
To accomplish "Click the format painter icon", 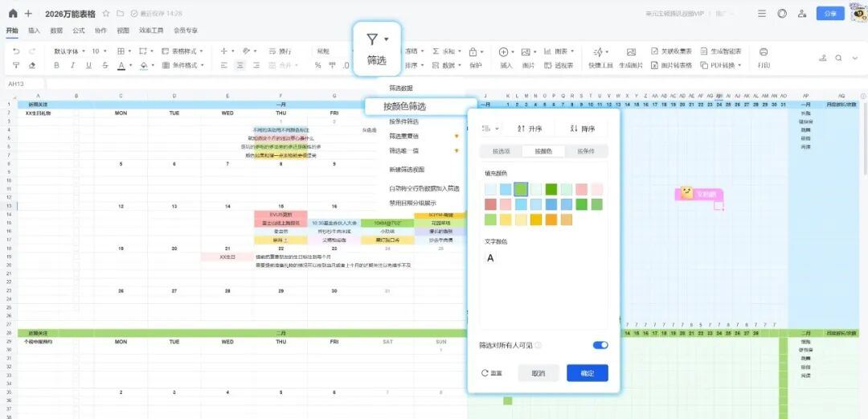I will pyautogui.click(x=16, y=65).
